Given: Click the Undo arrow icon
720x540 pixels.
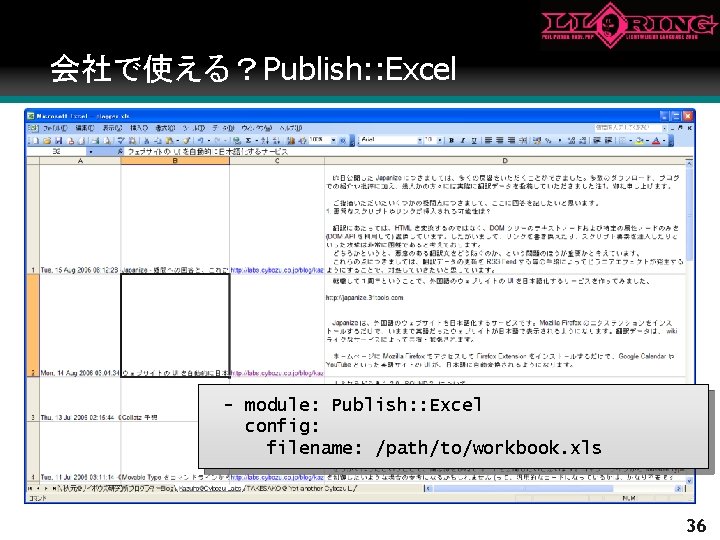Looking at the screenshot, I should [201, 141].
